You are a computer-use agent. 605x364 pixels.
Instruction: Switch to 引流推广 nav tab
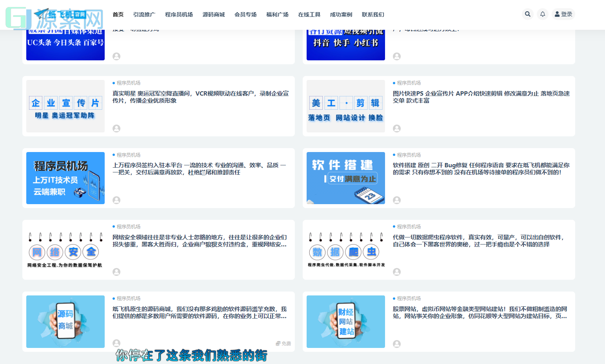(x=144, y=14)
